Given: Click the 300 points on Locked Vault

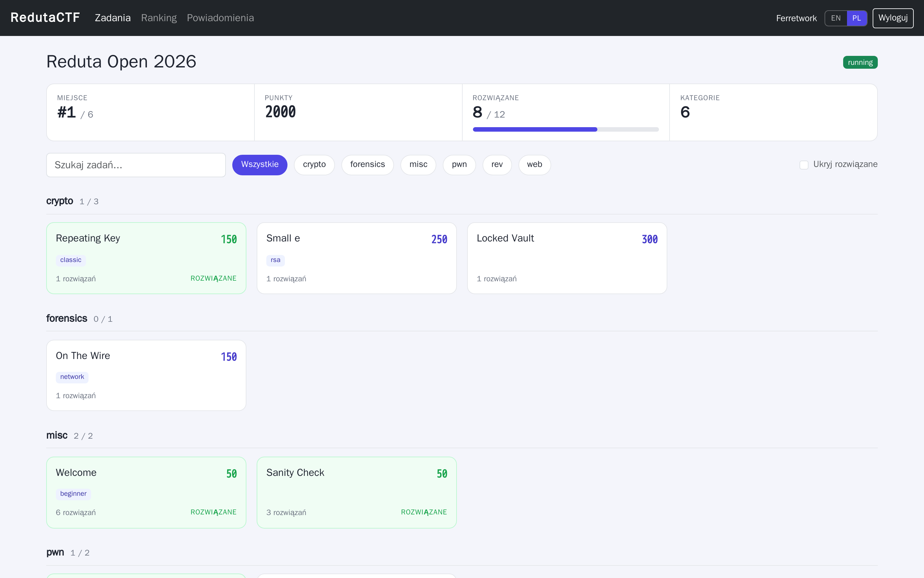Looking at the screenshot, I should click(649, 239).
